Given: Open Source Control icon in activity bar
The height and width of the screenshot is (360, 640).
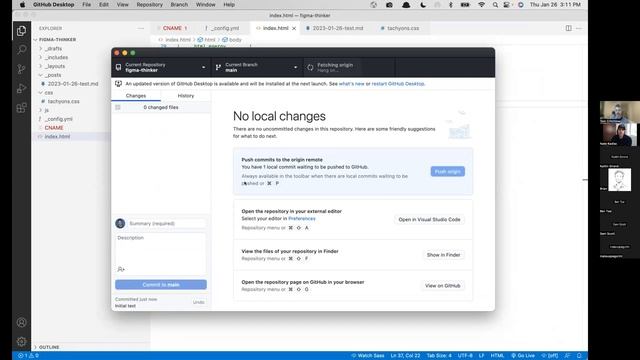Looking at the screenshot, I should 21,69.
